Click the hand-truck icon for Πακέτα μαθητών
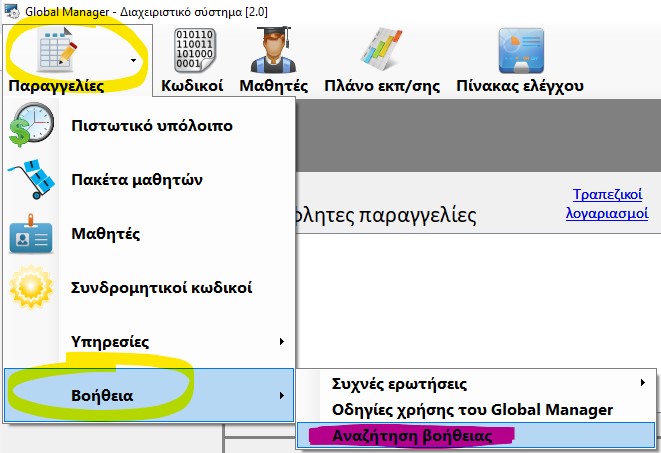This screenshot has height=453, width=661. tap(31, 179)
